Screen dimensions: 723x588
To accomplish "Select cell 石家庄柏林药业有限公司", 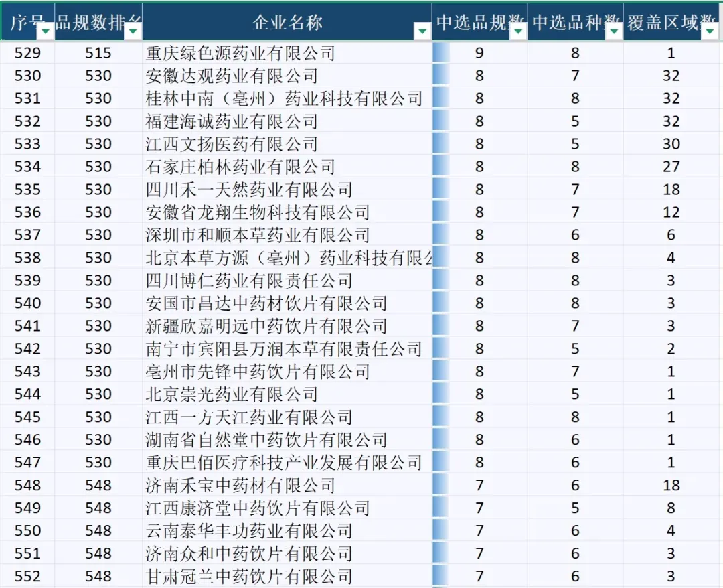I will (x=287, y=167).
